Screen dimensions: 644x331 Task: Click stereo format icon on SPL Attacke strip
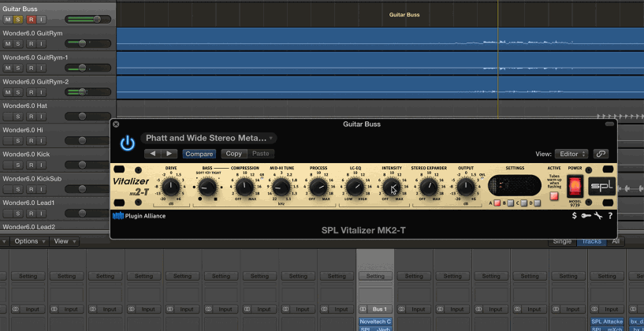(x=594, y=309)
